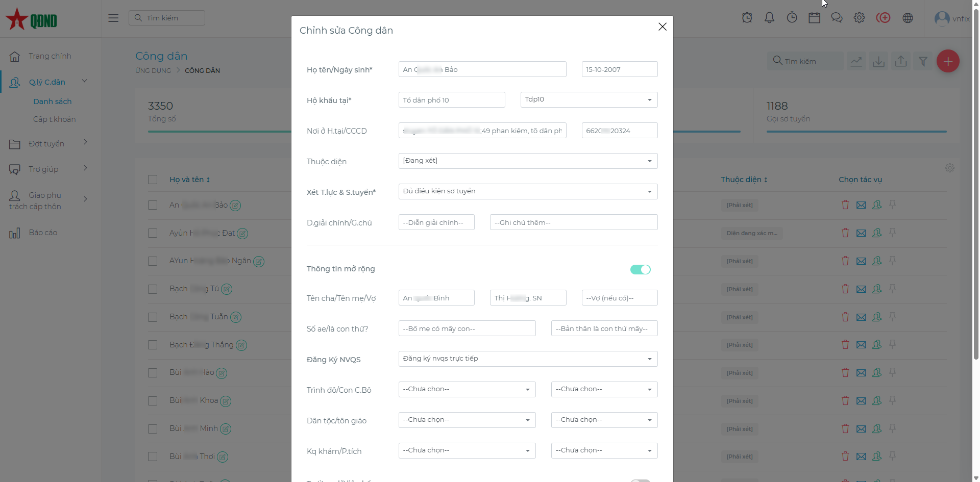Click user icon on AYun Ngân row

pyautogui.click(x=877, y=261)
